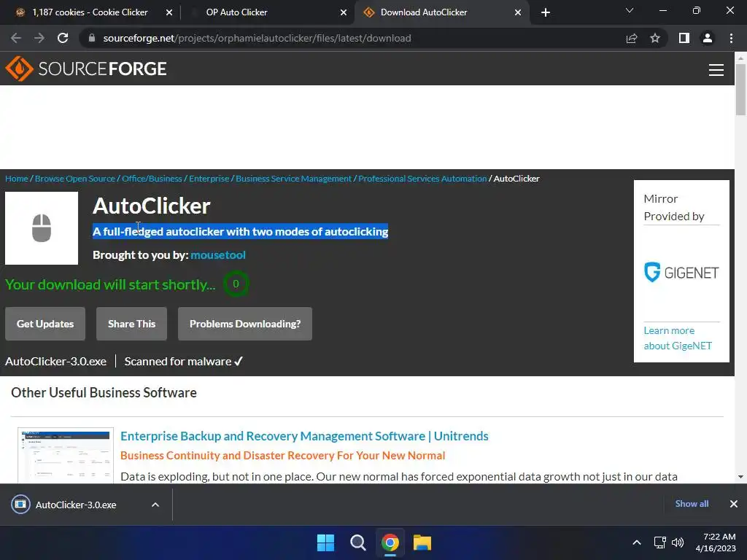This screenshot has width=747, height=560.
Task: Bookmark this page with the star
Action: point(655,38)
